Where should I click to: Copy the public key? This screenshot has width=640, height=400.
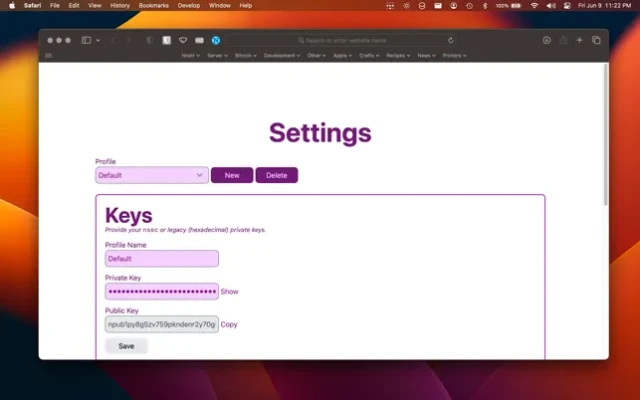pyautogui.click(x=229, y=324)
